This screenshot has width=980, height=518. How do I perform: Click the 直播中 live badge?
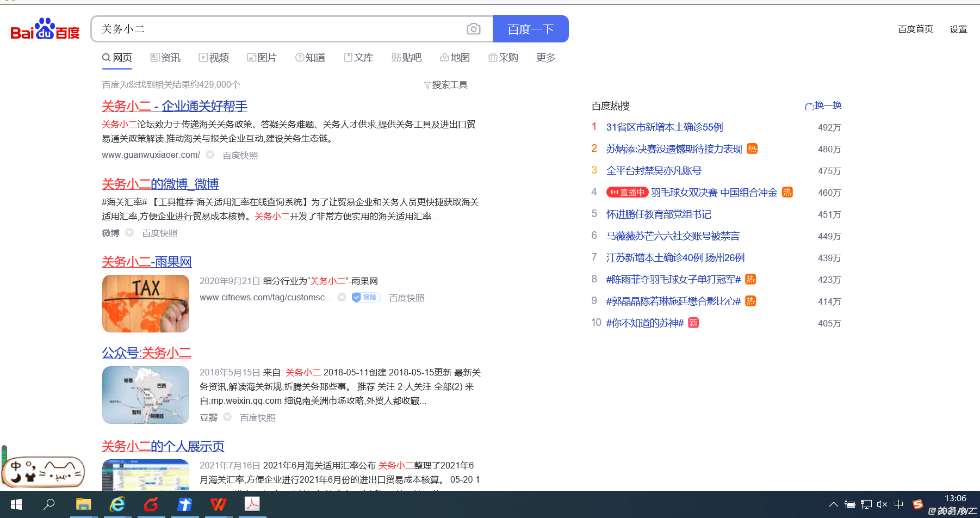tap(627, 193)
